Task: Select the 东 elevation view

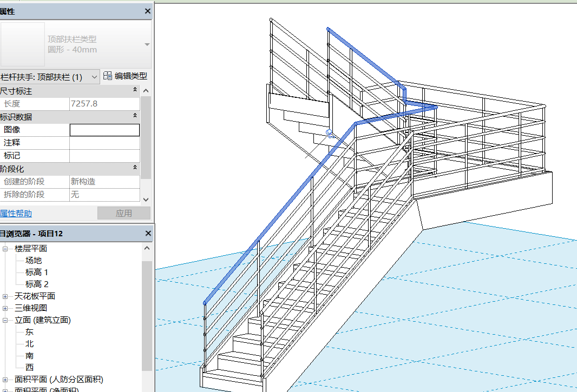Action: (29, 331)
